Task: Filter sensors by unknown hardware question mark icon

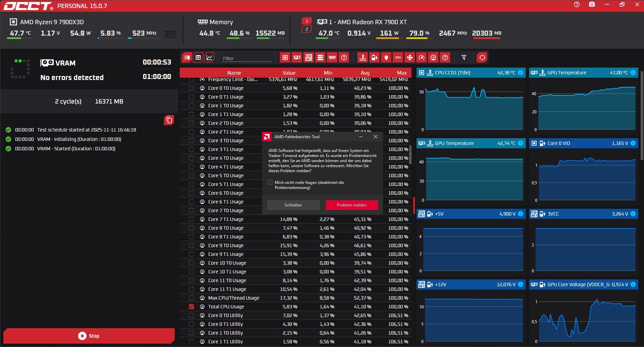Action: tap(344, 57)
